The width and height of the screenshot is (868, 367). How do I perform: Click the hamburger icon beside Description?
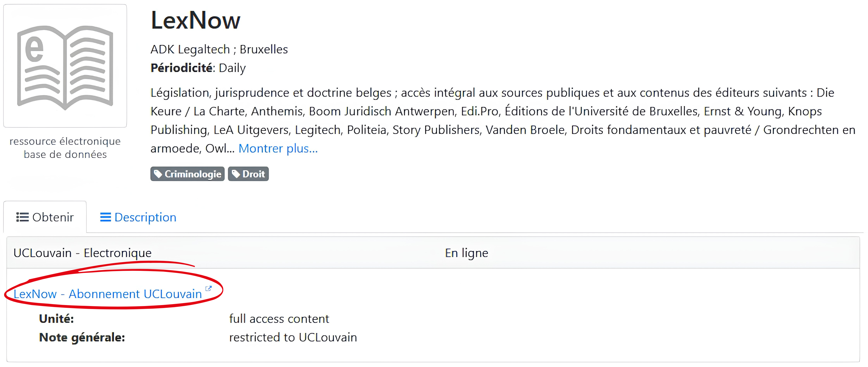coord(105,217)
